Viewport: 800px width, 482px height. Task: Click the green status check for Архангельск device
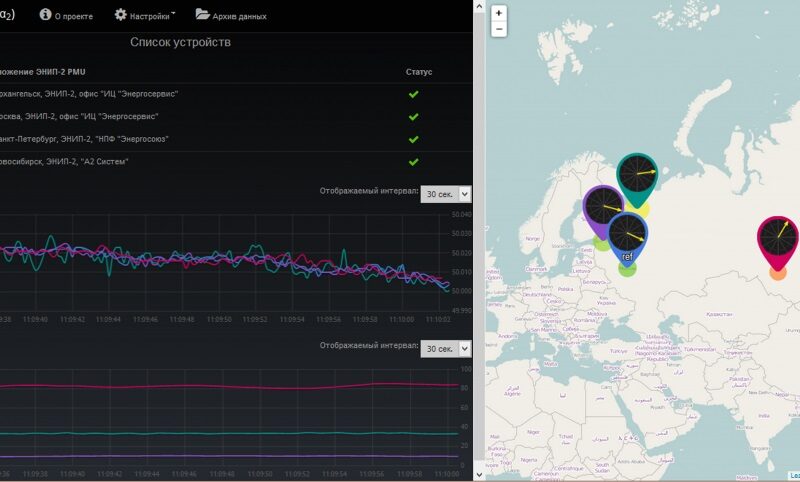[x=413, y=95]
